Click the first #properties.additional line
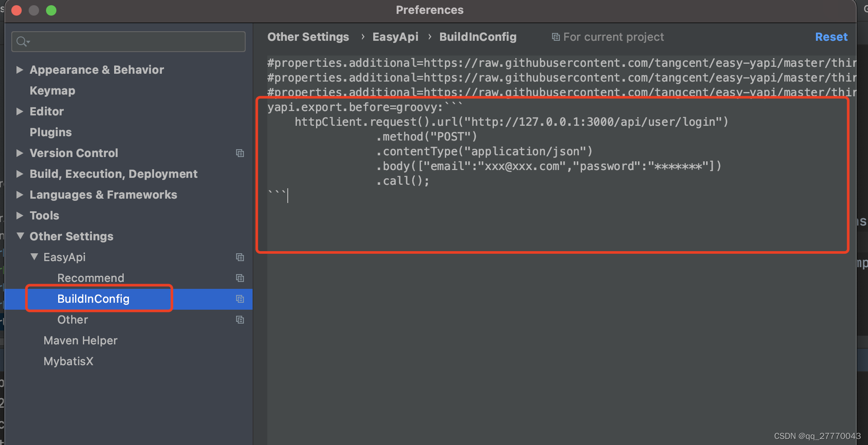This screenshot has height=445, width=868. pyautogui.click(x=562, y=63)
